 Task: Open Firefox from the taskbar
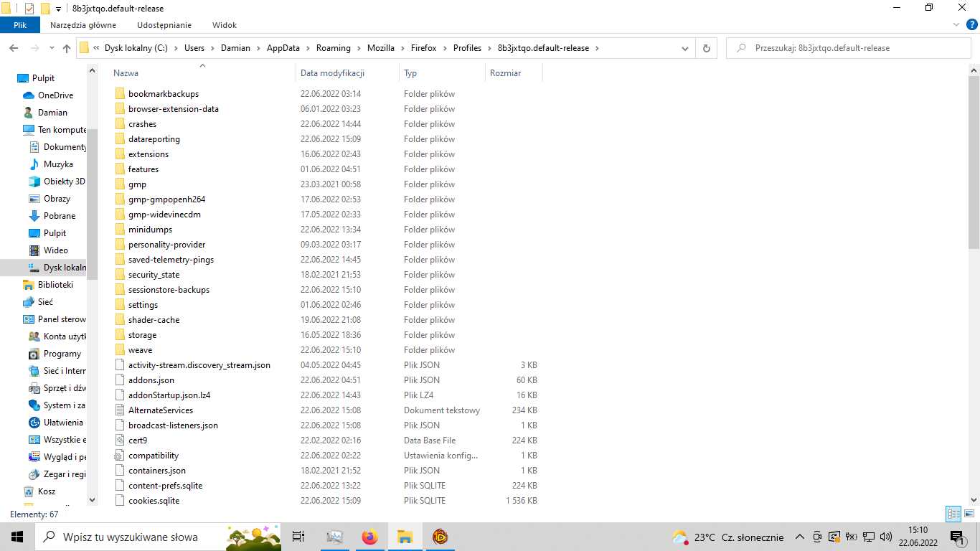tap(369, 537)
